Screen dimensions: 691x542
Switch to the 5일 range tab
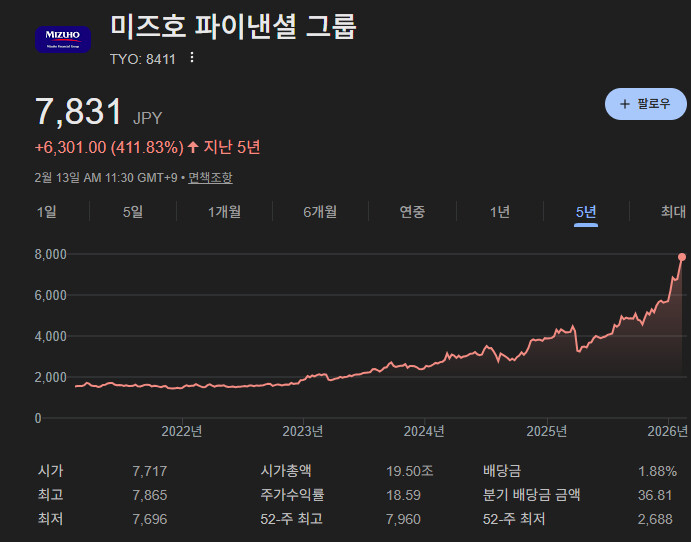pos(133,212)
